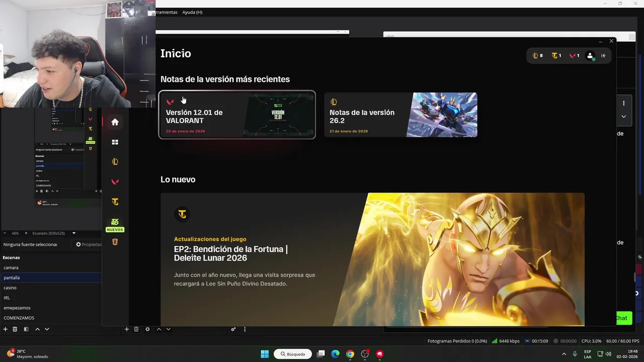Open the Escalado (939x528) preview scaling dropdown

tap(54, 233)
